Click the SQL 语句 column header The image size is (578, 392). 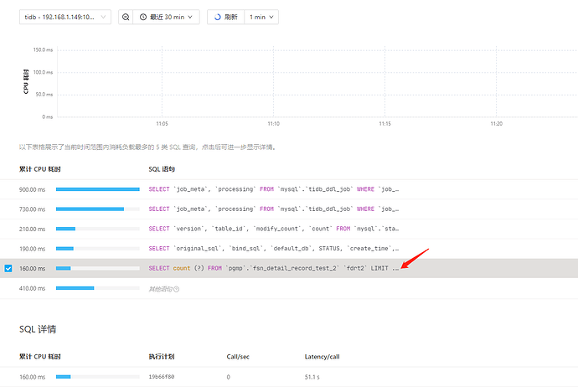tap(162, 169)
